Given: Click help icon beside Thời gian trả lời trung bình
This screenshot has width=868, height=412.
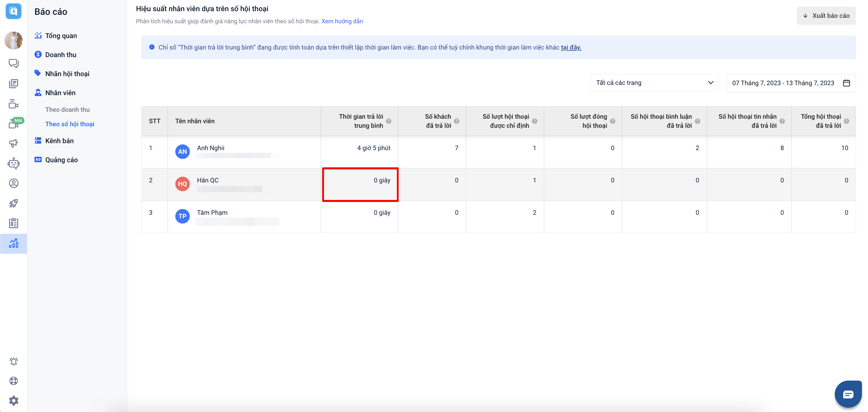Looking at the screenshot, I should tap(388, 121).
